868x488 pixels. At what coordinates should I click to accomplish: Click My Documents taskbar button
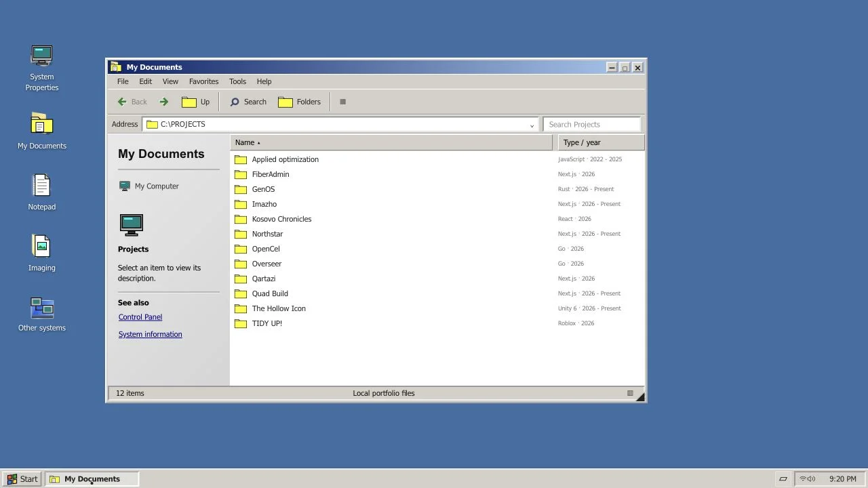(x=92, y=479)
